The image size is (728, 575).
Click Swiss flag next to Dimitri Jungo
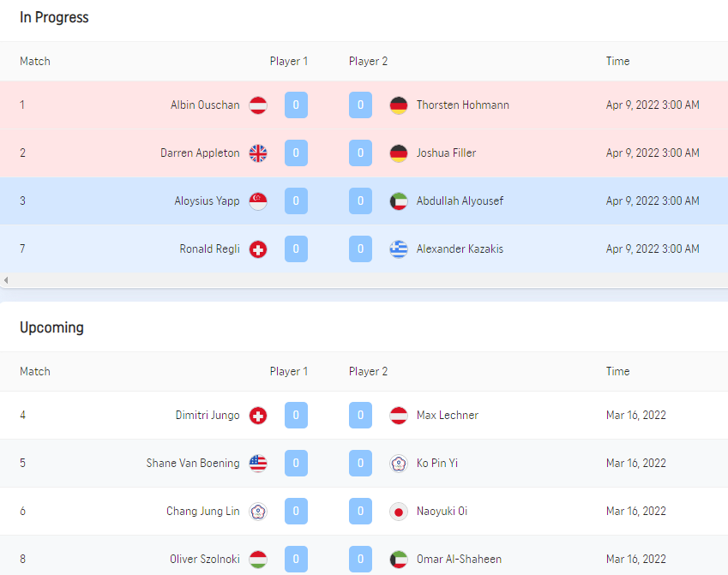click(258, 416)
